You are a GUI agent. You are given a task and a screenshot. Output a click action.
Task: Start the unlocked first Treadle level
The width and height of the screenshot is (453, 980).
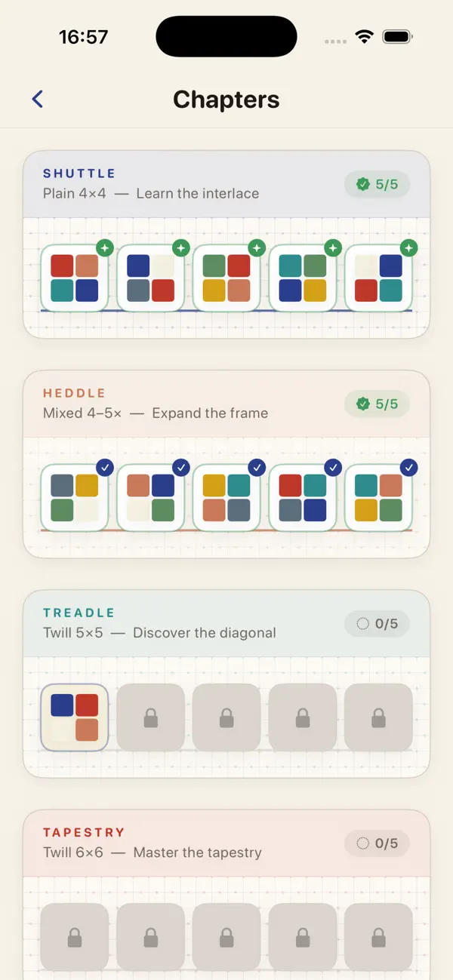[x=75, y=717]
